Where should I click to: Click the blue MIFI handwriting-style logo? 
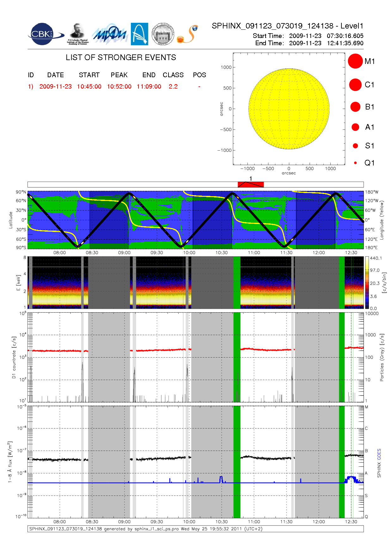[109, 34]
